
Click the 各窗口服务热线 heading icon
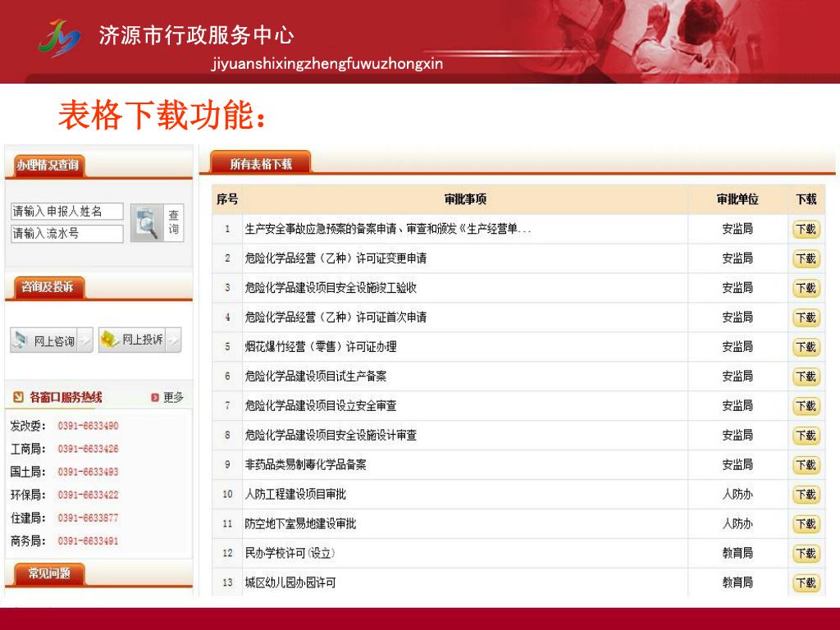(x=18, y=397)
